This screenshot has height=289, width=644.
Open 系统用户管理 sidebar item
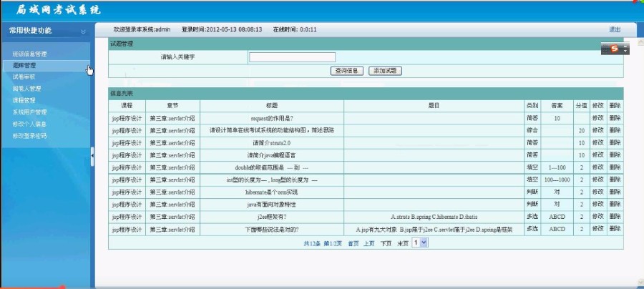(x=29, y=112)
